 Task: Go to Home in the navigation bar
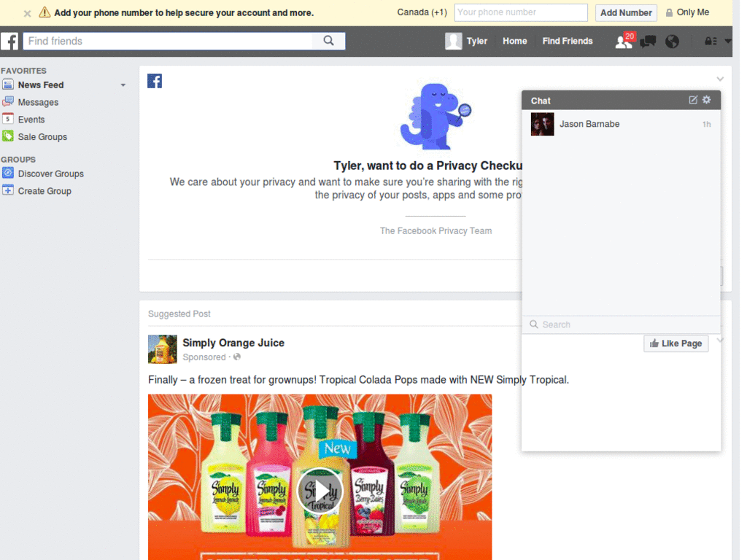pos(514,42)
